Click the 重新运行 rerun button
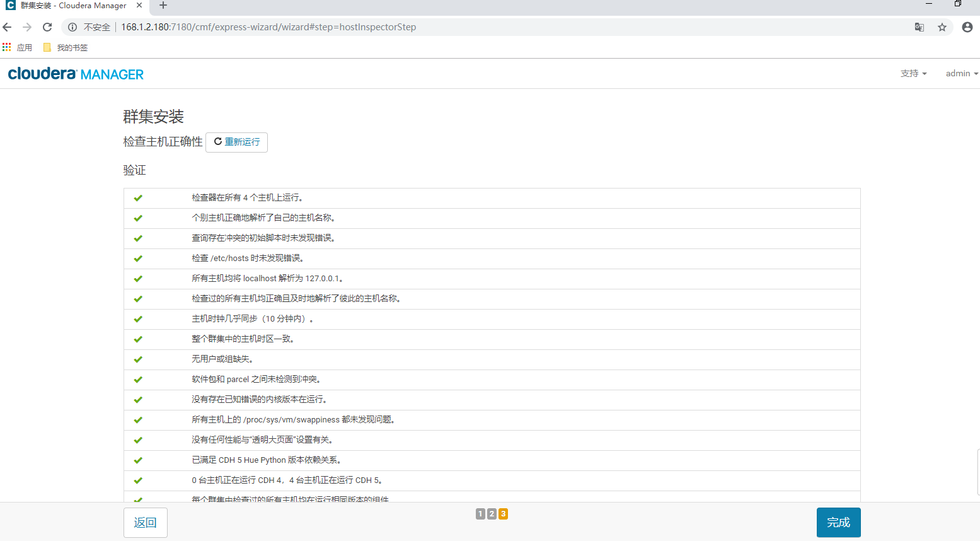This screenshot has width=980, height=541. pos(237,142)
